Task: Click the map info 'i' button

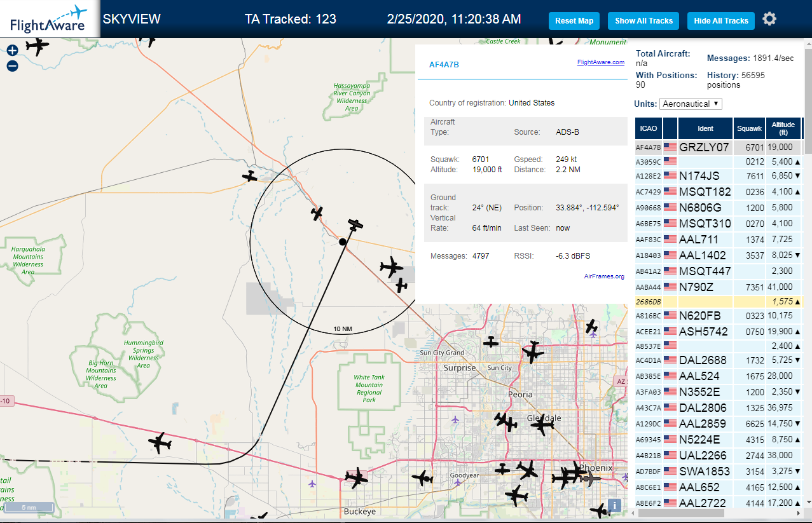Action: 614,505
